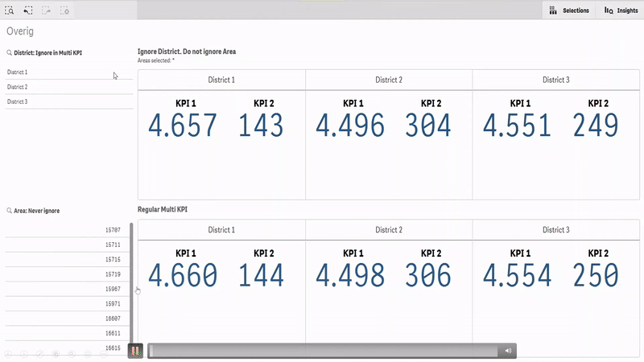644x362 pixels.
Task: Clear all selections icon
Action: [x=64, y=10]
